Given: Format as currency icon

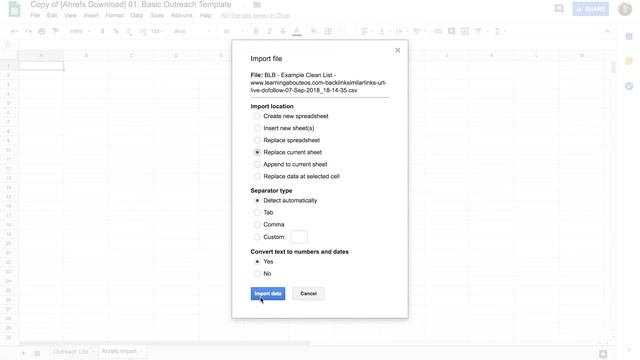Looking at the screenshot, I should click(102, 31).
